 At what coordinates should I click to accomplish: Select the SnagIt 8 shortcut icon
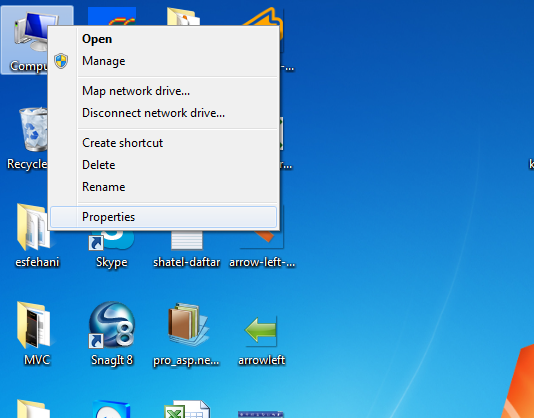[112, 325]
